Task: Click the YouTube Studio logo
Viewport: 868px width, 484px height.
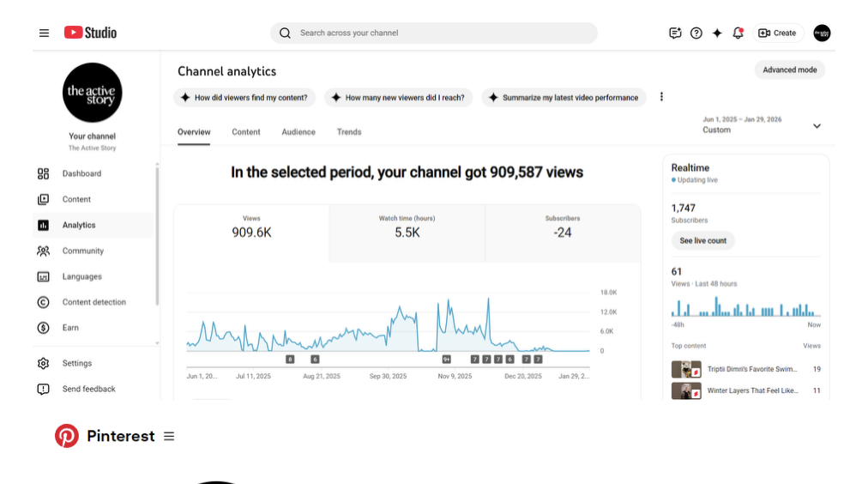Action: pos(90,33)
